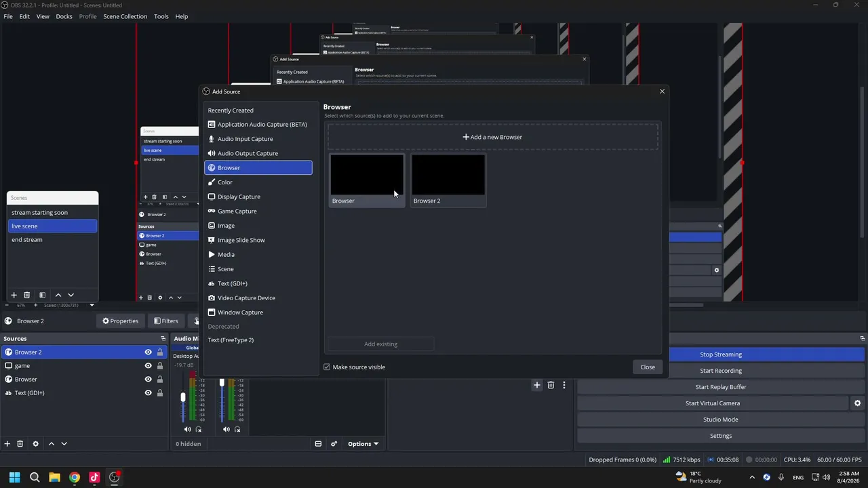Toggle lock on Browser source
868x488 pixels.
click(160, 380)
